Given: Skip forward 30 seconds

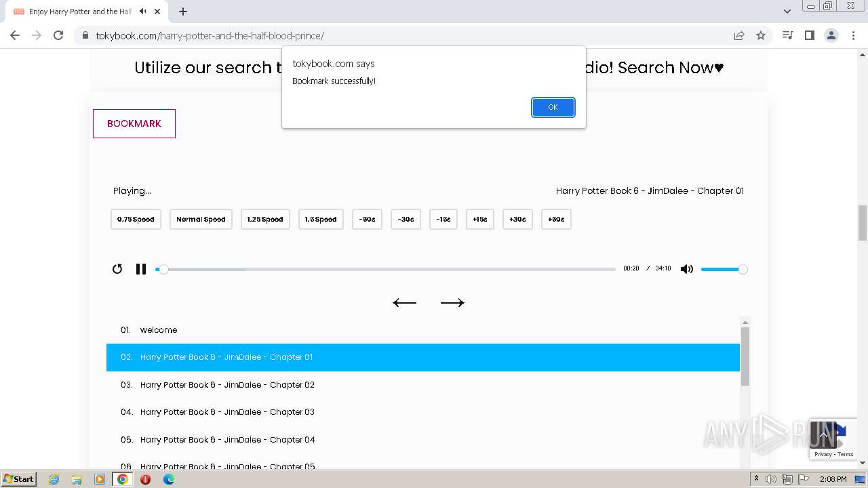Looking at the screenshot, I should 517,220.
